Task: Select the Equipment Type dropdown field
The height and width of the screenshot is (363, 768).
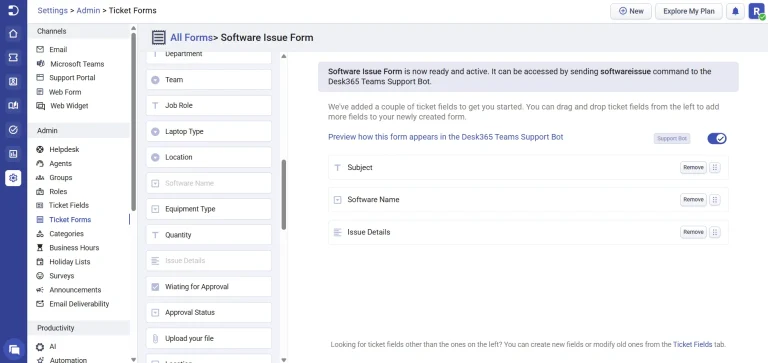Action: [209, 209]
